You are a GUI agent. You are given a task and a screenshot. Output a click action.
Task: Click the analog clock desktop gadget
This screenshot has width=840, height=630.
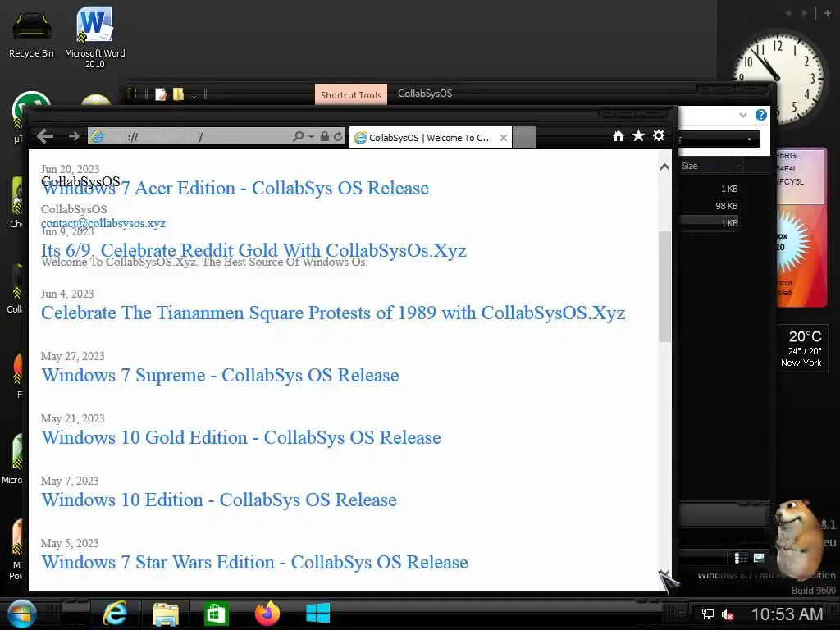pyautogui.click(x=777, y=78)
